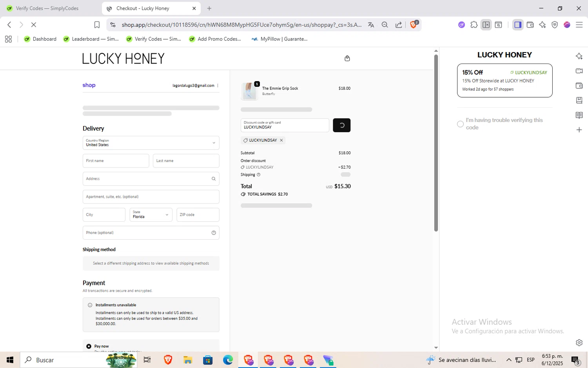Click the Shop logo link
Viewport: 588px width, 368px height.
(x=89, y=85)
